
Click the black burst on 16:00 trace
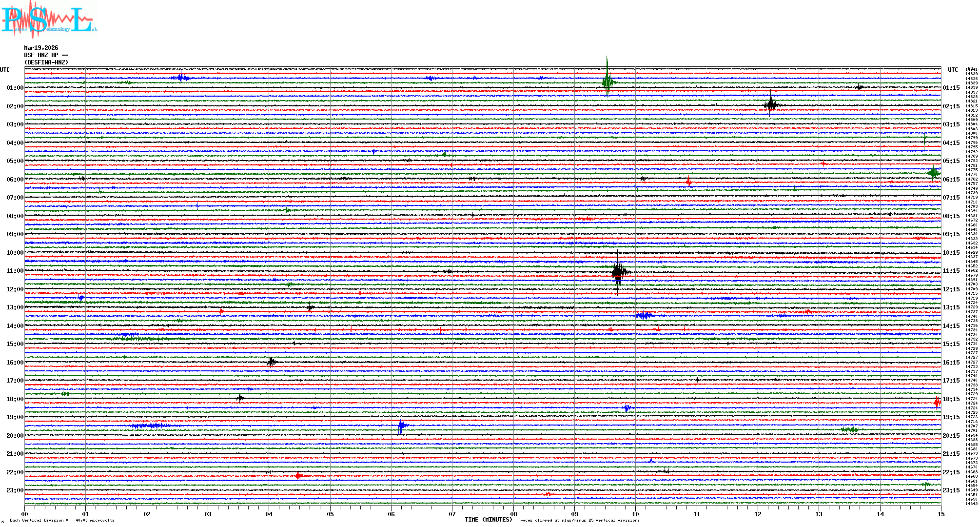click(271, 362)
